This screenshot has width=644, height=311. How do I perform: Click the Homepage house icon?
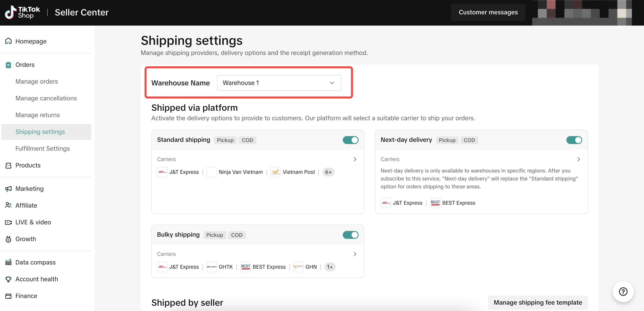(8, 41)
